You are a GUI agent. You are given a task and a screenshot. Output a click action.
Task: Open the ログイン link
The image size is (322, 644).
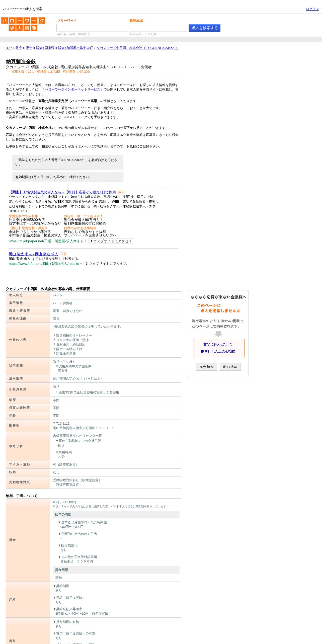point(312,9)
